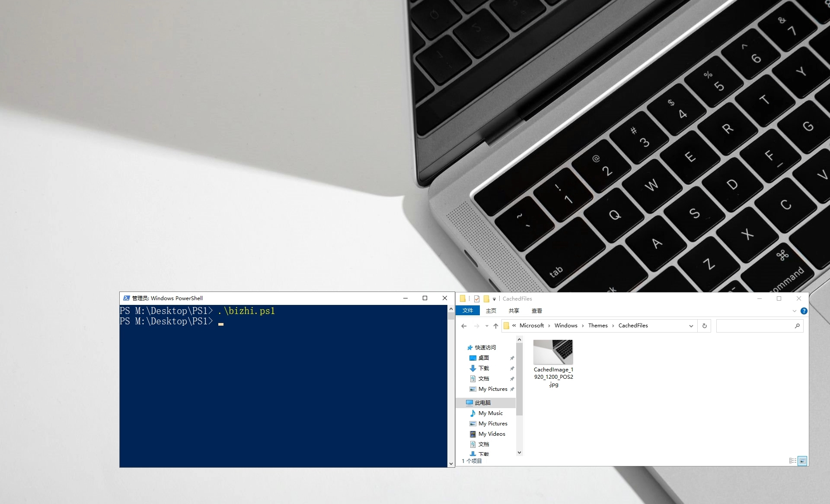Select the CachedImage_1920_1200_POS2.jpg thumbnail
The height and width of the screenshot is (504, 830).
pyautogui.click(x=553, y=353)
